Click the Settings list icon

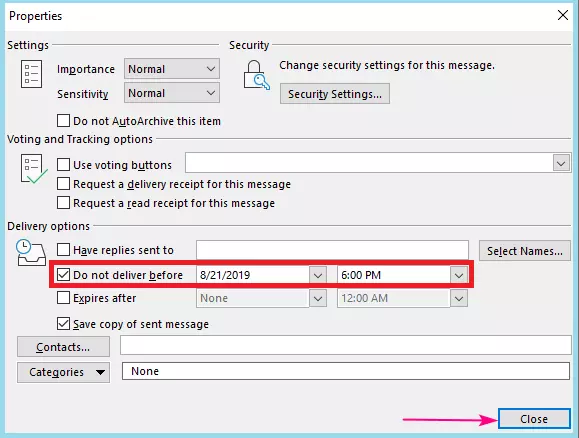coord(31,74)
